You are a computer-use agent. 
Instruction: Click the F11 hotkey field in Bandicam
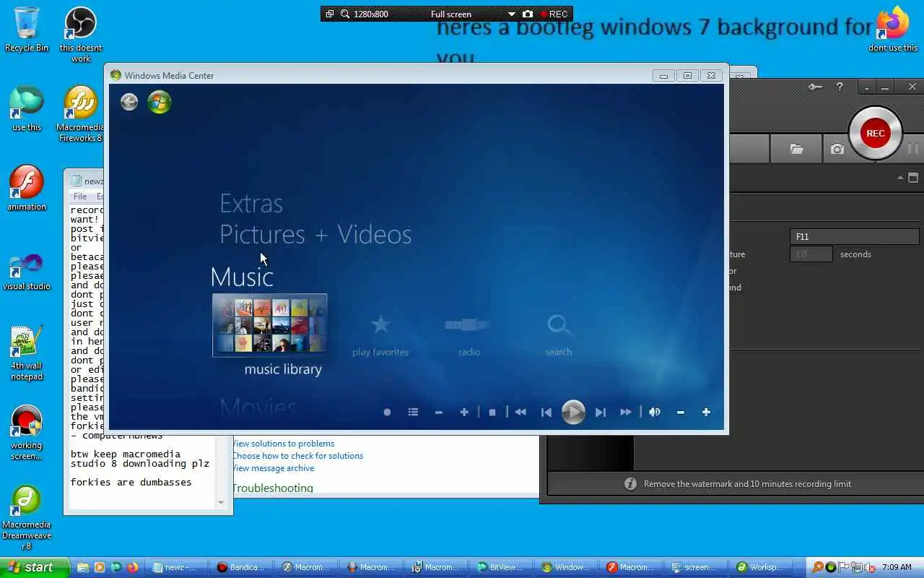click(854, 236)
